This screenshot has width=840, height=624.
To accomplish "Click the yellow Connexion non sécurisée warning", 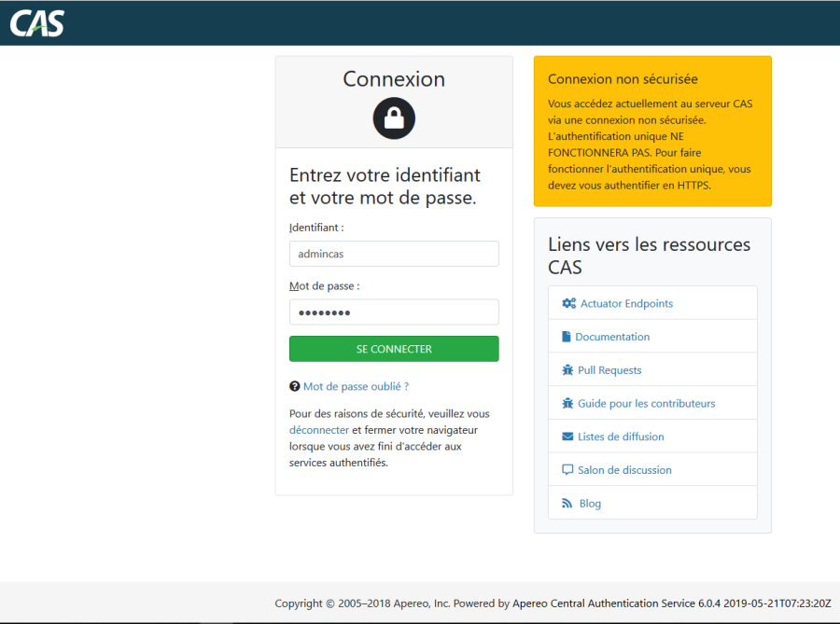I will point(652,131).
